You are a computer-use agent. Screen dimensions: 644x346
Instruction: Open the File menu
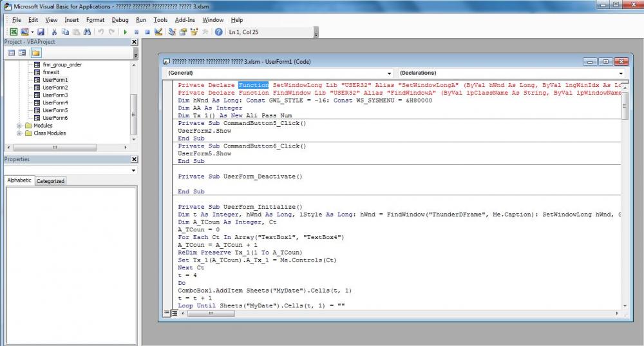point(17,20)
